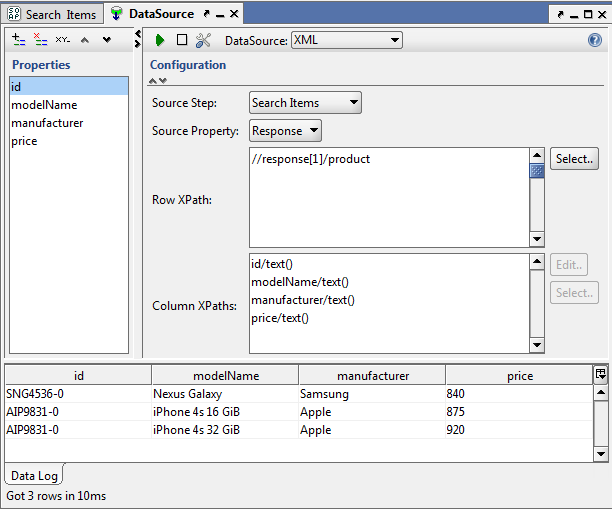Select the manufacturer/text() column XPath
Screen dimensions: 612x509
coord(390,300)
